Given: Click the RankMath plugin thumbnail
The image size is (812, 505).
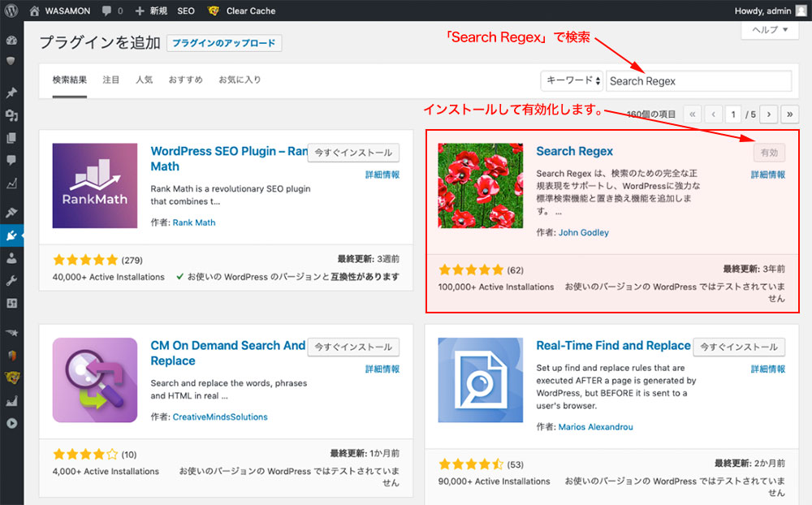Looking at the screenshot, I should coord(95,185).
